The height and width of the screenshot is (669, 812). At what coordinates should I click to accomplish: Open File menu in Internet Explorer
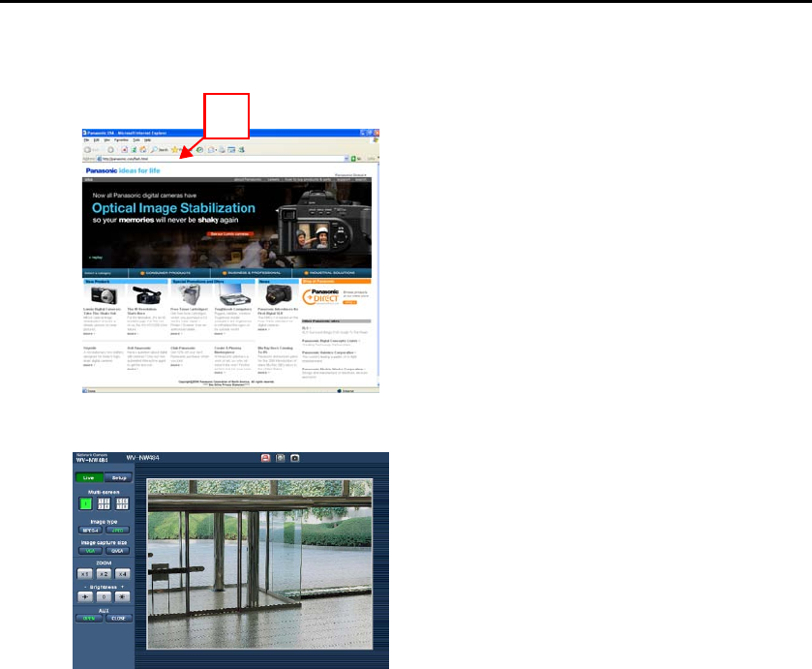click(86, 140)
